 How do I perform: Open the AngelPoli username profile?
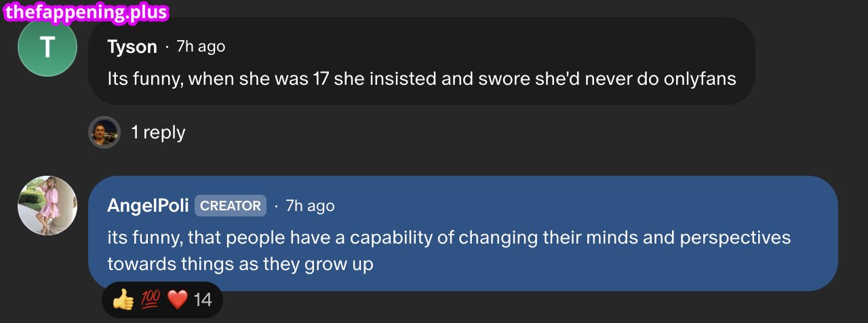148,206
